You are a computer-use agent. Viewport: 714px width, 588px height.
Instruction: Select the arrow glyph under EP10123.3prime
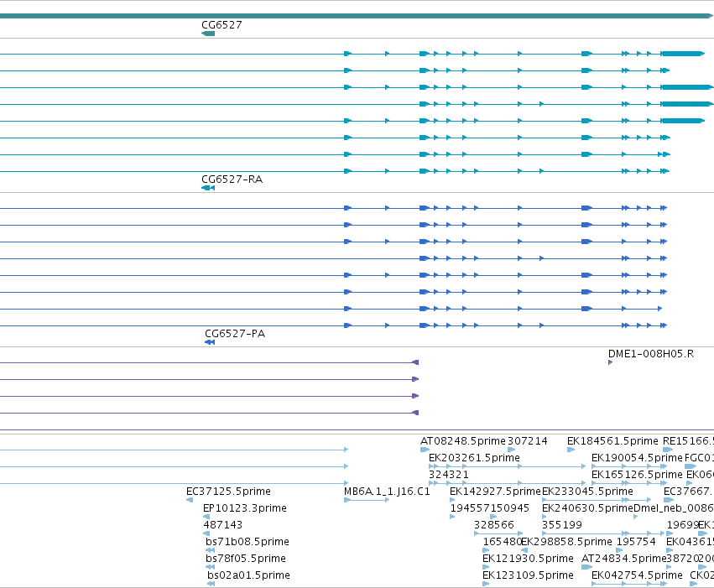pos(206,517)
